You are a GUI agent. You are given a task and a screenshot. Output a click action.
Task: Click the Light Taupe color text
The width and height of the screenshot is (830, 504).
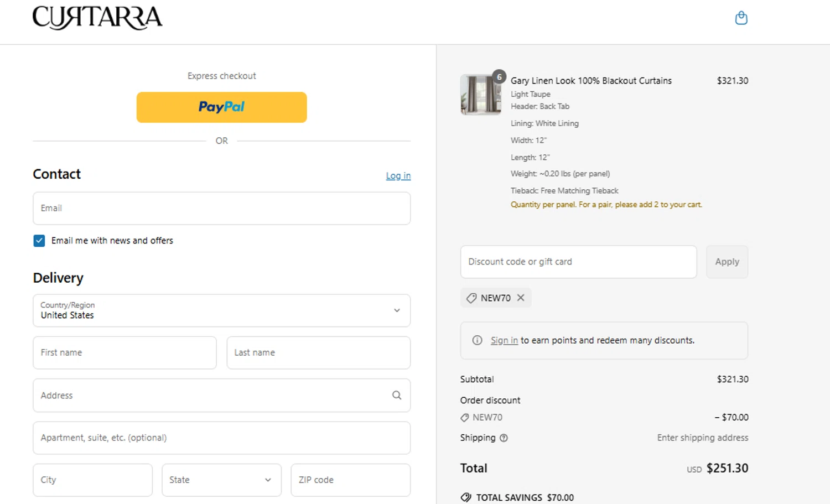(531, 94)
